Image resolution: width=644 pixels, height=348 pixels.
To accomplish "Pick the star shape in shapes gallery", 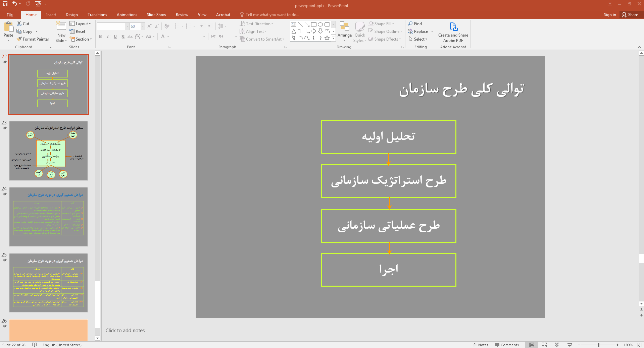I will 327,38.
